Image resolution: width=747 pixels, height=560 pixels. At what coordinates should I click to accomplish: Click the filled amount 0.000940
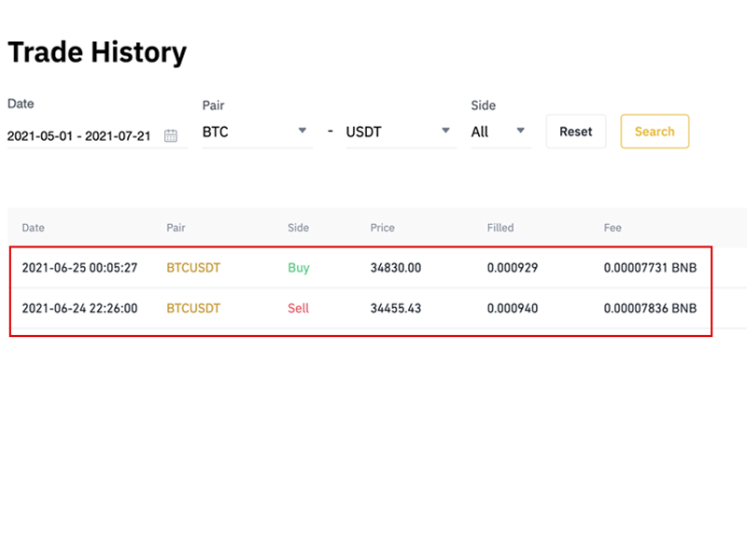click(513, 308)
